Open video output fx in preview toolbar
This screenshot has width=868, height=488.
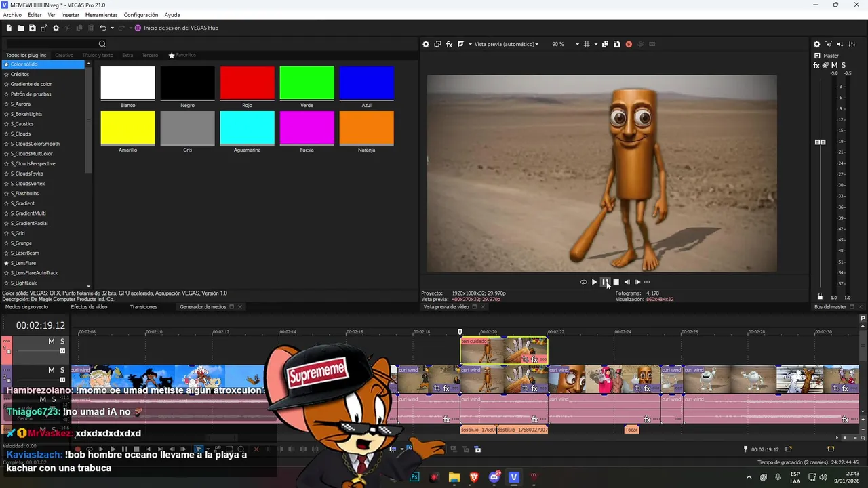tap(449, 44)
